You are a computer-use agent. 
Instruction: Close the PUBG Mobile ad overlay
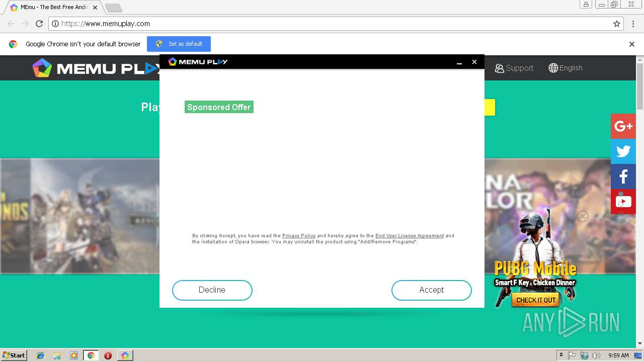(583, 216)
